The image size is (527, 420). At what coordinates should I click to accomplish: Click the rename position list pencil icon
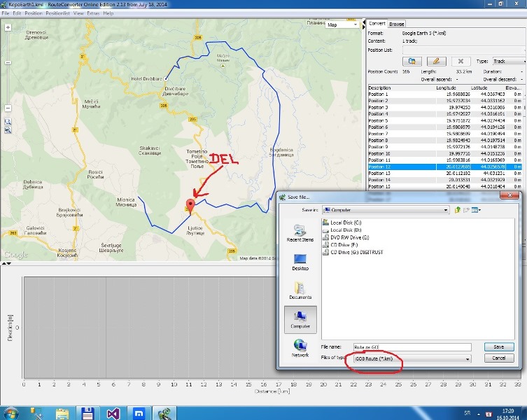pos(437,62)
